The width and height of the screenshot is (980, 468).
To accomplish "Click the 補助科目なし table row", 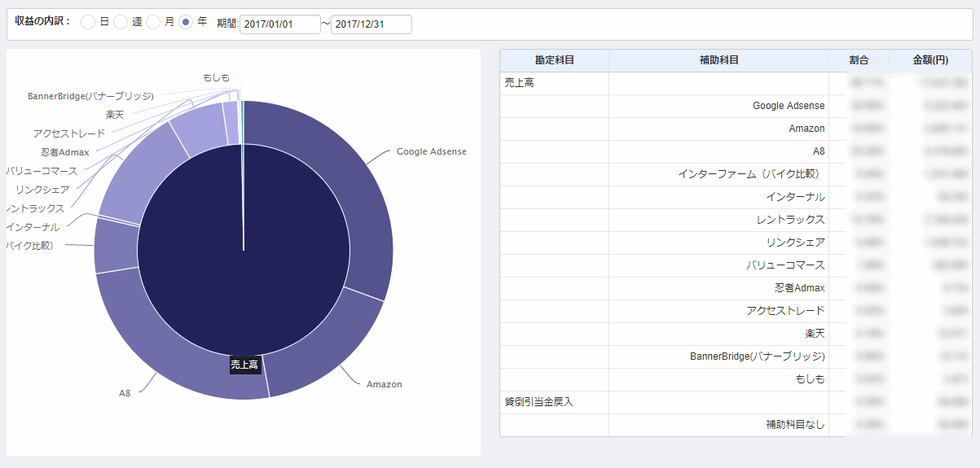I will 794,425.
